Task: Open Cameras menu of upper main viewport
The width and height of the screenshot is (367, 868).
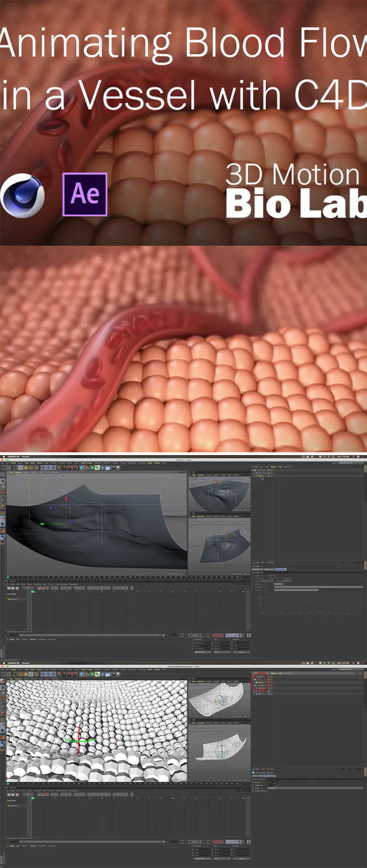Action: click(18, 472)
